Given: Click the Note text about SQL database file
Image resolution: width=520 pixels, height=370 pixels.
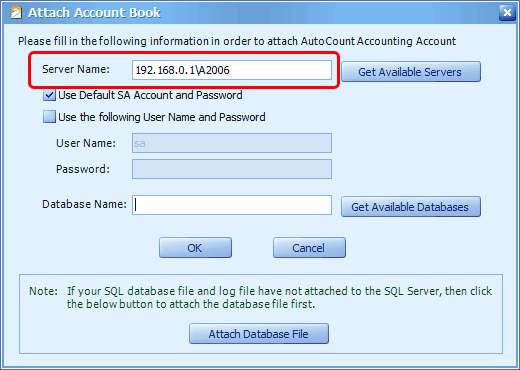Looking at the screenshot, I should coord(261,297).
